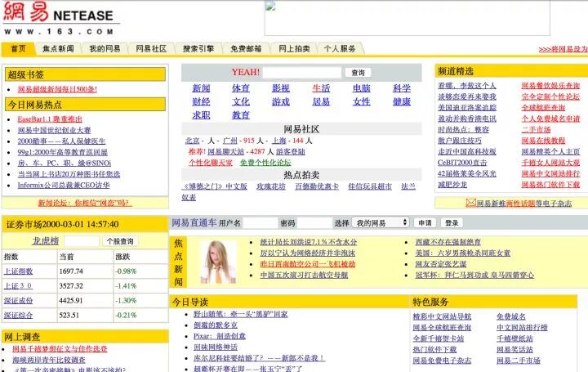Screen dimensions: 588x372
Task: Open the 免费个性化论坛 link
Action: pyautogui.click(x=265, y=163)
